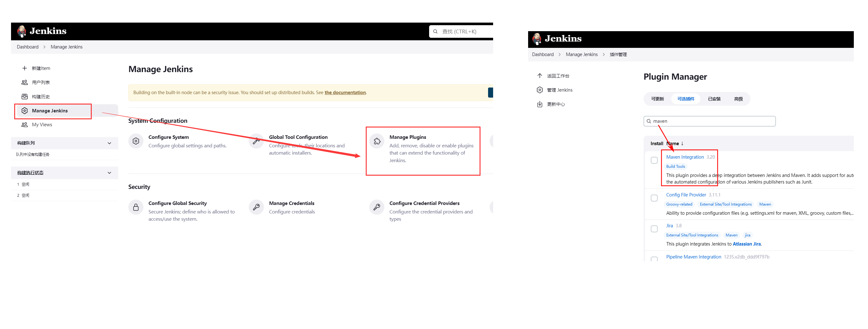Switch to the 可选插件 tab
The height and width of the screenshot is (329, 868).
click(x=686, y=99)
